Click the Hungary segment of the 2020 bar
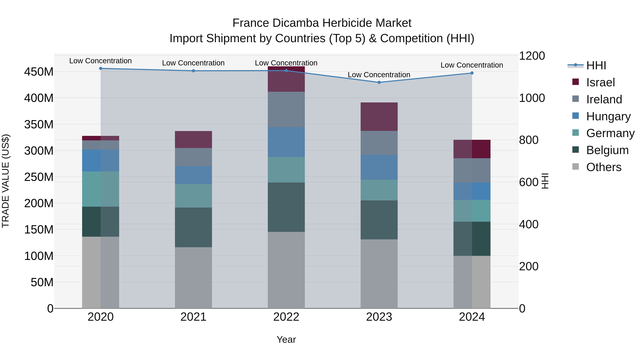This screenshot has width=644, height=362. click(101, 161)
